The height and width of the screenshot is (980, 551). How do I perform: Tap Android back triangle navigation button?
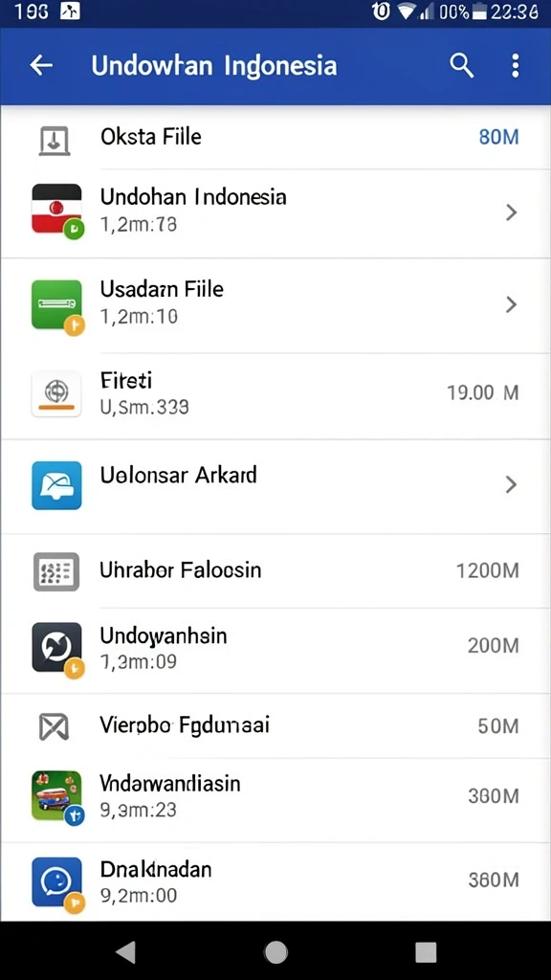[125, 952]
